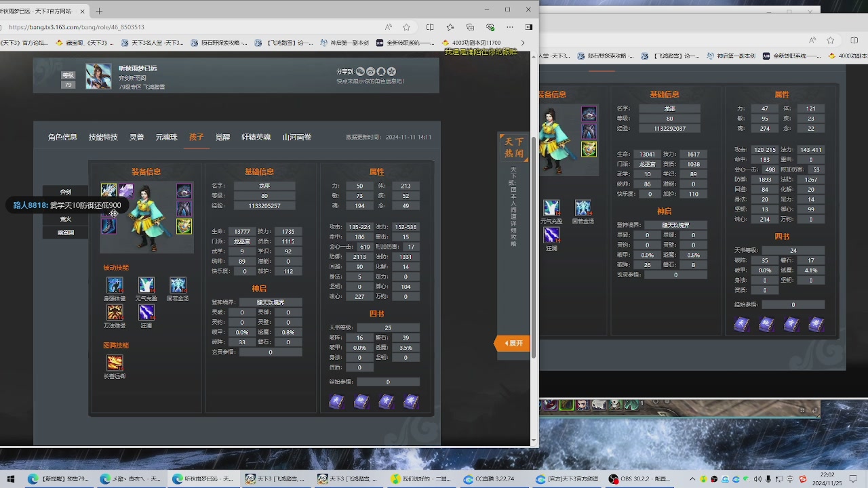
Task: Share to QZone star icon
Action: coord(392,71)
